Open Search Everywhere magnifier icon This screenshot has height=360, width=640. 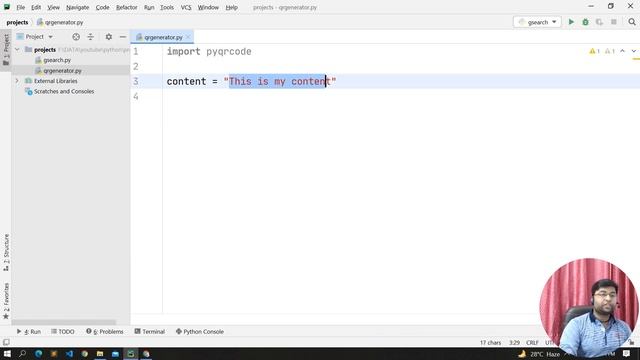(x=632, y=22)
